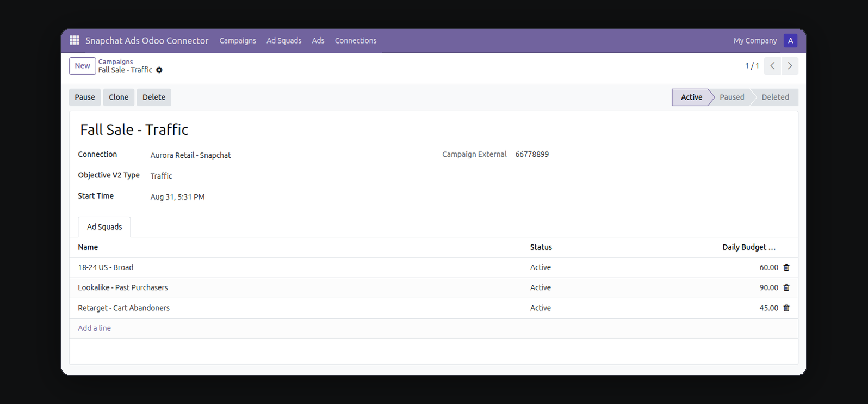Click Add a line link
Screen dimensions: 868x404
[x=94, y=328]
